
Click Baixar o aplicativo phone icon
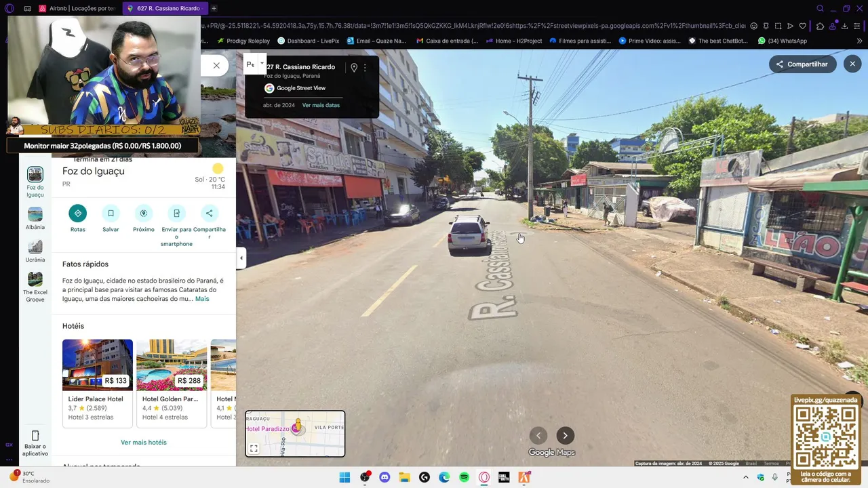click(x=35, y=436)
